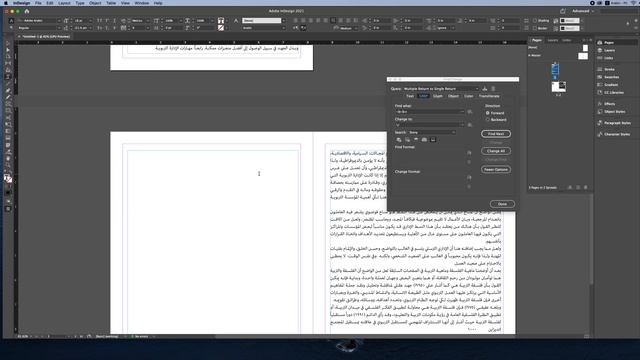Open the Search scope dropdown showing Story
Viewport: 640px width, 360px height.
point(432,133)
